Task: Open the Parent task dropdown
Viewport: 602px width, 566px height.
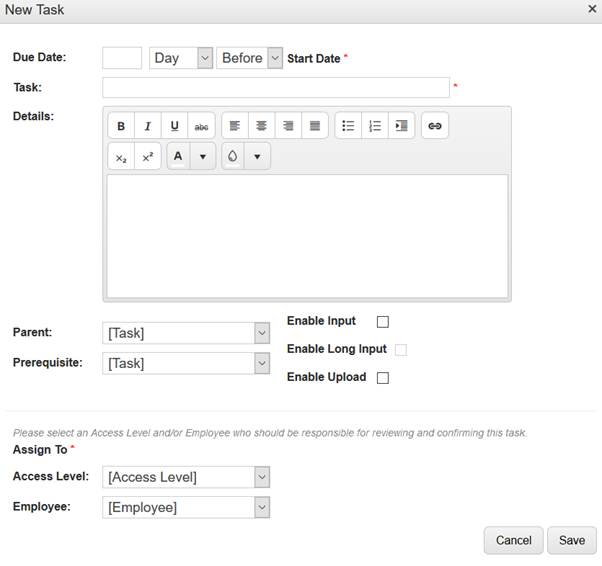Action: [186, 333]
